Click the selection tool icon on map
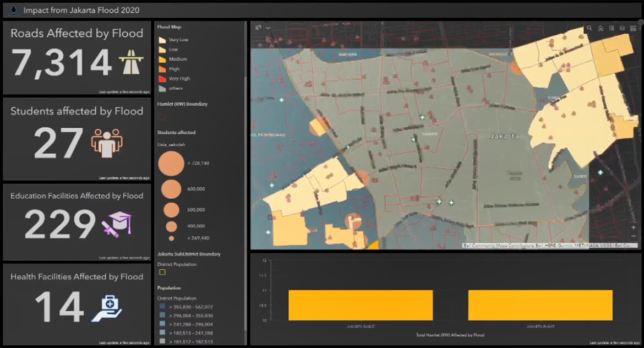Screen dimensions: 644x348 pyautogui.click(x=258, y=28)
